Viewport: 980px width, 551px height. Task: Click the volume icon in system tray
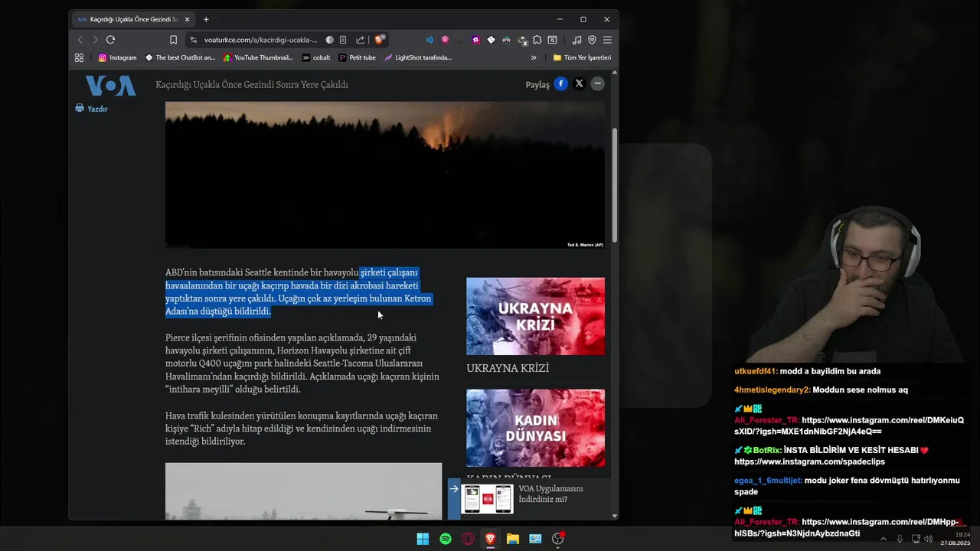929,539
